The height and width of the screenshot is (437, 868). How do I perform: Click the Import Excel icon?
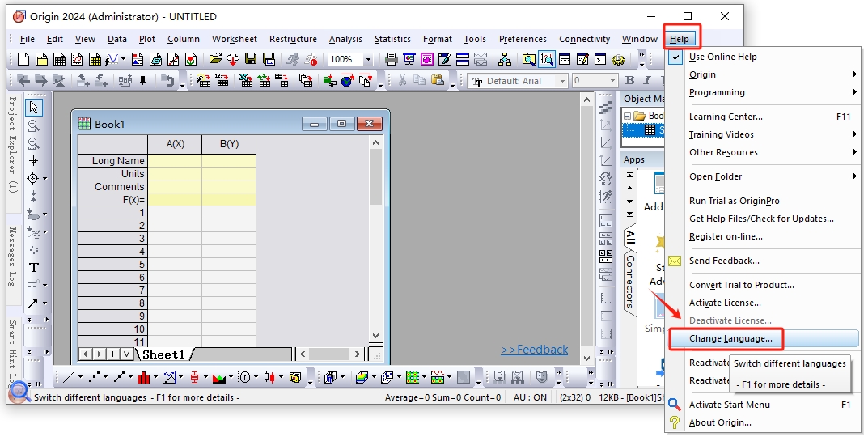246,80
